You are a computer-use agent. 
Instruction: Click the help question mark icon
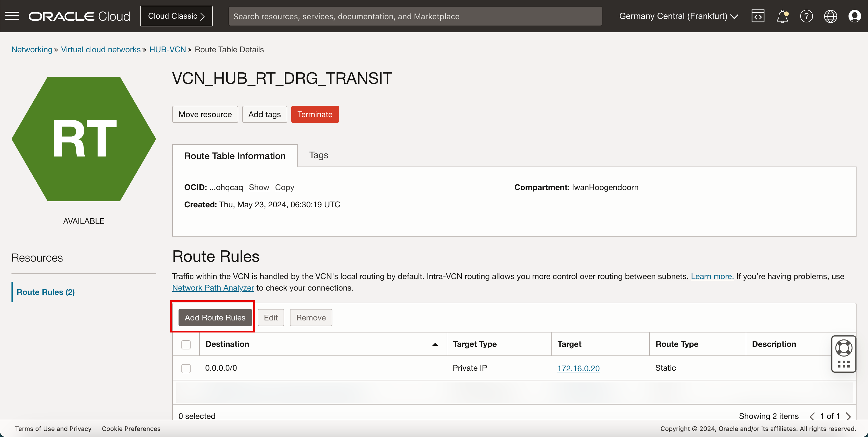806,16
